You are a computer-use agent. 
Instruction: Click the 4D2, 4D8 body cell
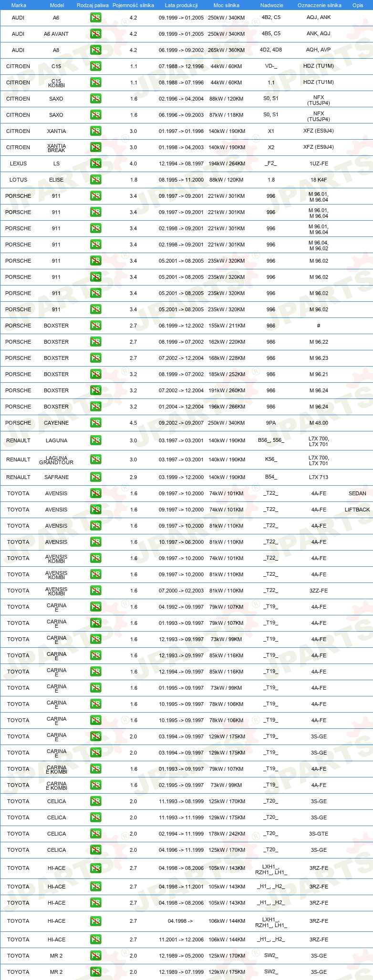(x=271, y=50)
